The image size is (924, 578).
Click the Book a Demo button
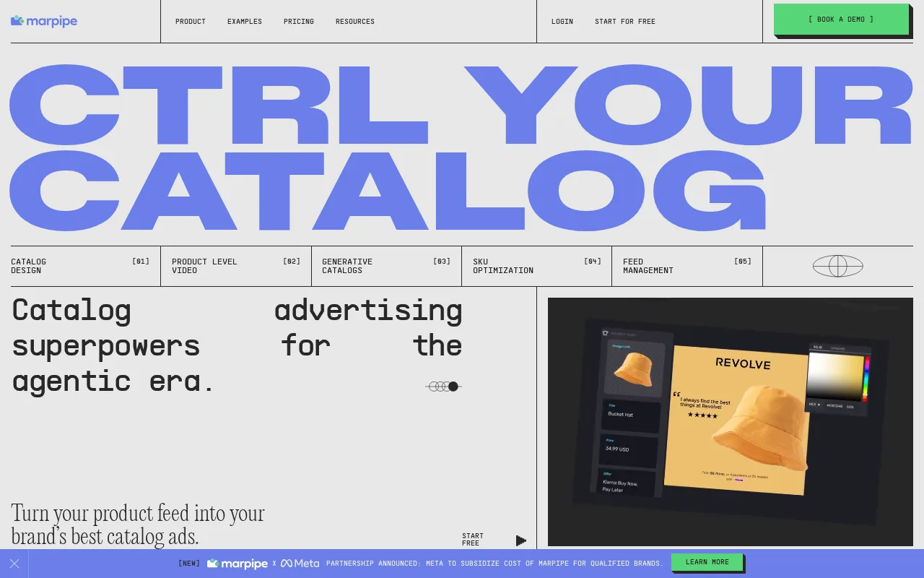coord(841,20)
